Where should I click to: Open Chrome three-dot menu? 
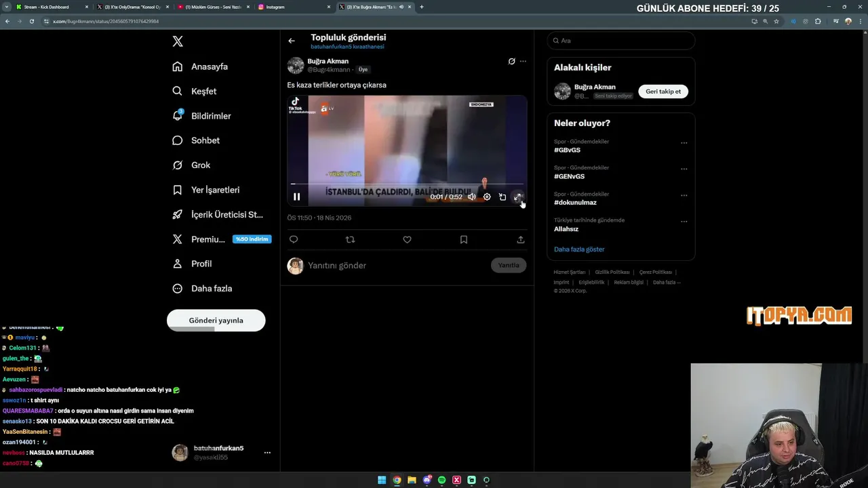(x=860, y=21)
